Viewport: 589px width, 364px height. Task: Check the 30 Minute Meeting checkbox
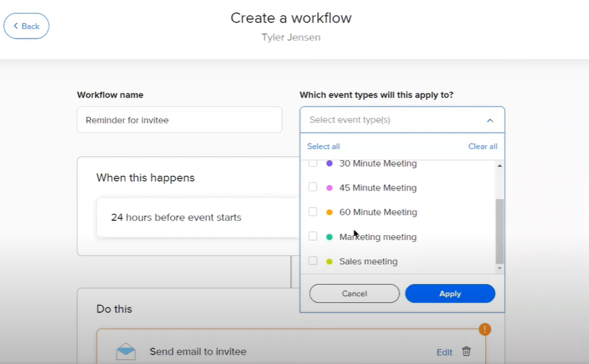[313, 163]
